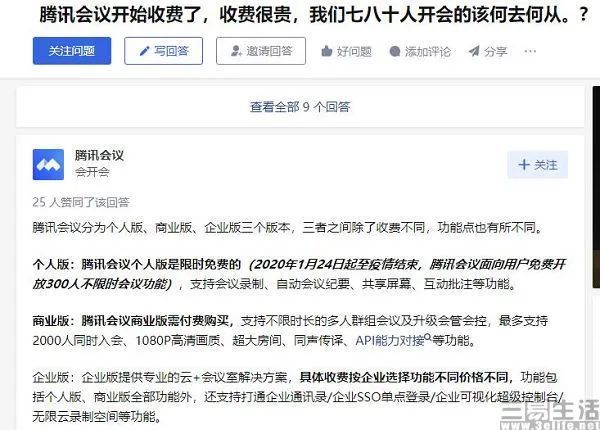Click the pencil icon in 写回答
Screen dimensions: 600x430
(x=144, y=51)
